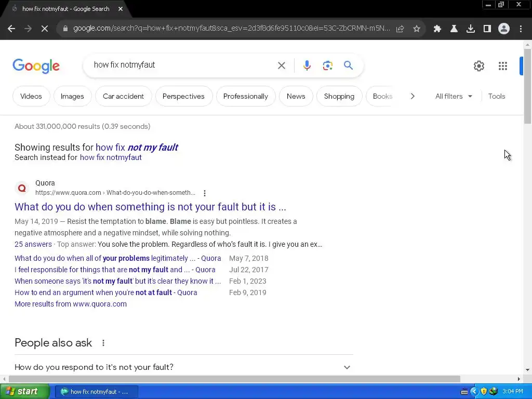Screen dimensions: 532x399
Task: Go to the Google logo homepage
Action: pos(36,66)
